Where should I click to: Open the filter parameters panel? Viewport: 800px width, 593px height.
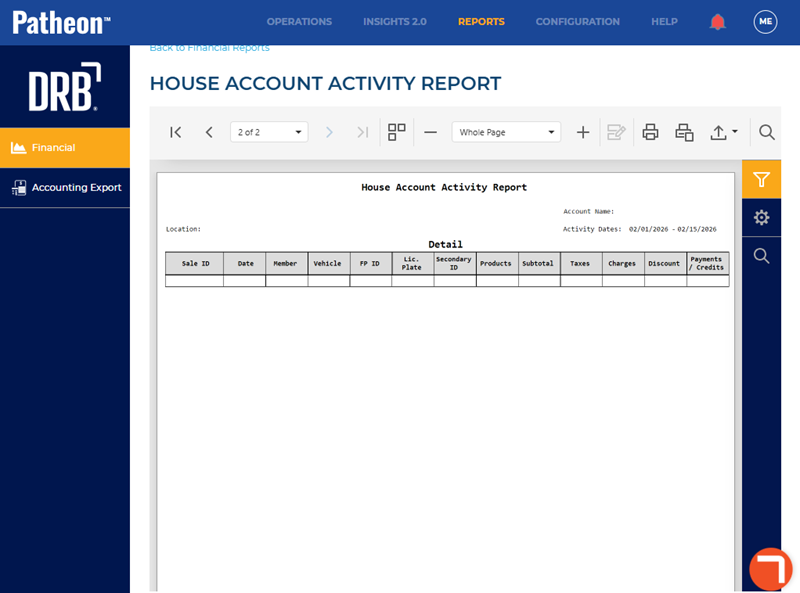point(761,179)
